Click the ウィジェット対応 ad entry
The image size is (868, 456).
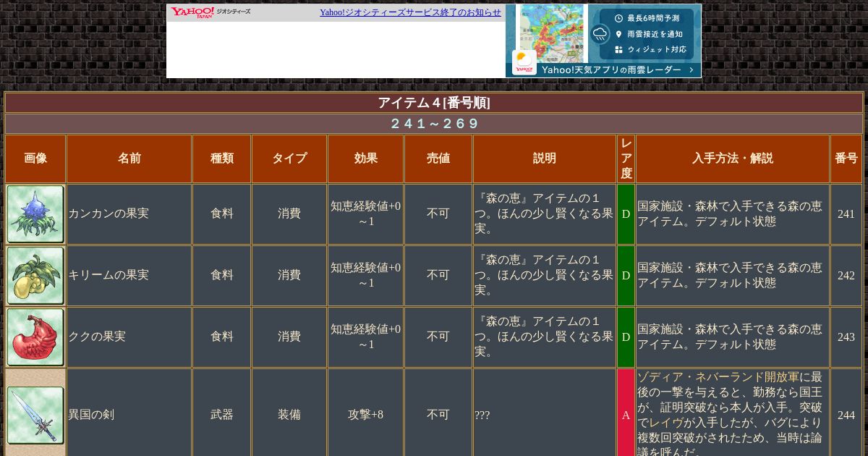[650, 50]
